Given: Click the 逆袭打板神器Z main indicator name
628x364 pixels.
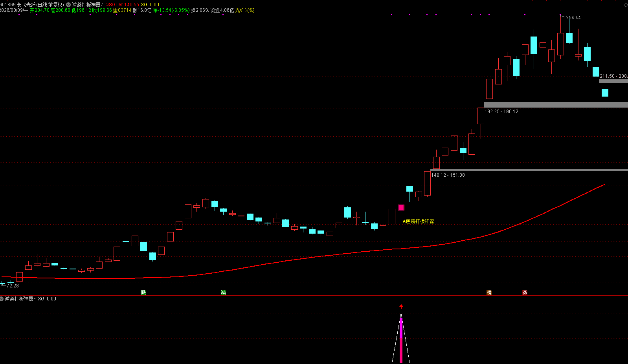Looking at the screenshot, I should click(x=88, y=5).
